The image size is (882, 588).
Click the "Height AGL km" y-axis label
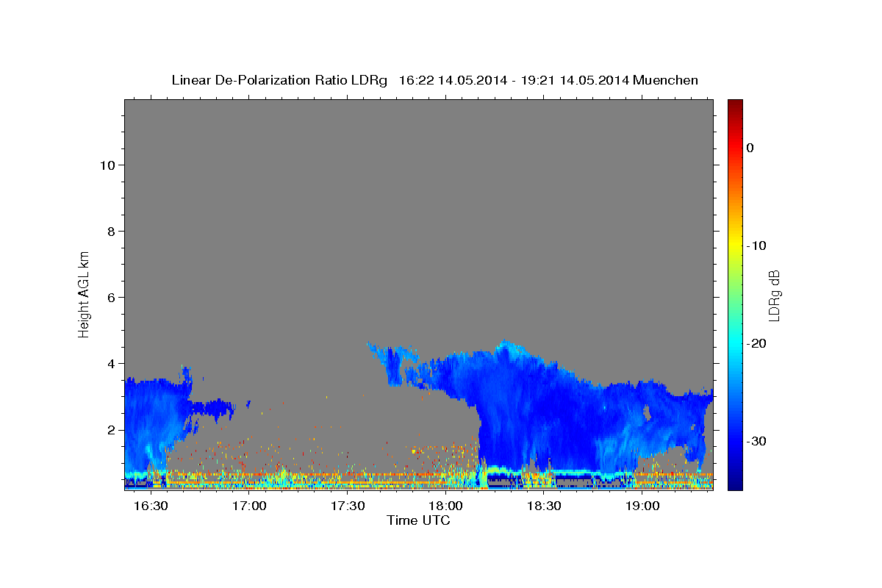[x=85, y=293]
